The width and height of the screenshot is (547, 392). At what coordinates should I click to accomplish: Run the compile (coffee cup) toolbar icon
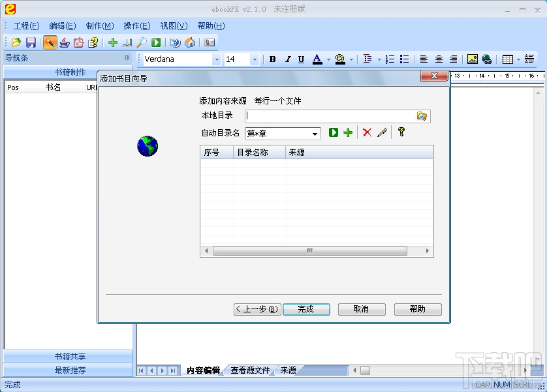click(x=65, y=42)
